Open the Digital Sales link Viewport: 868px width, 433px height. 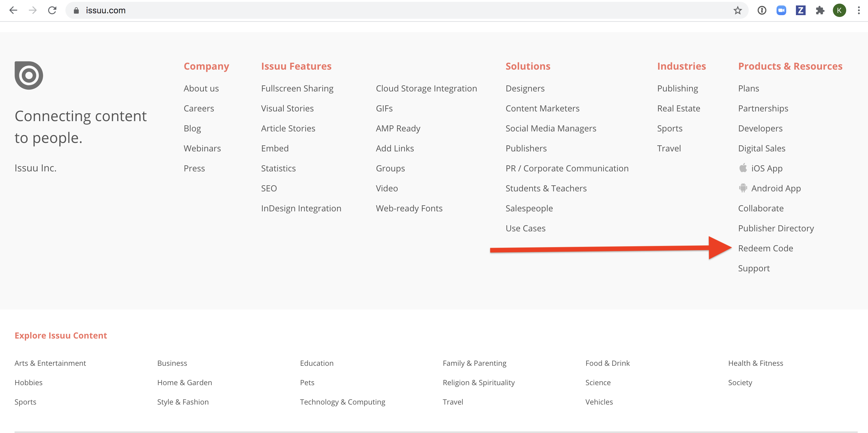click(x=762, y=148)
